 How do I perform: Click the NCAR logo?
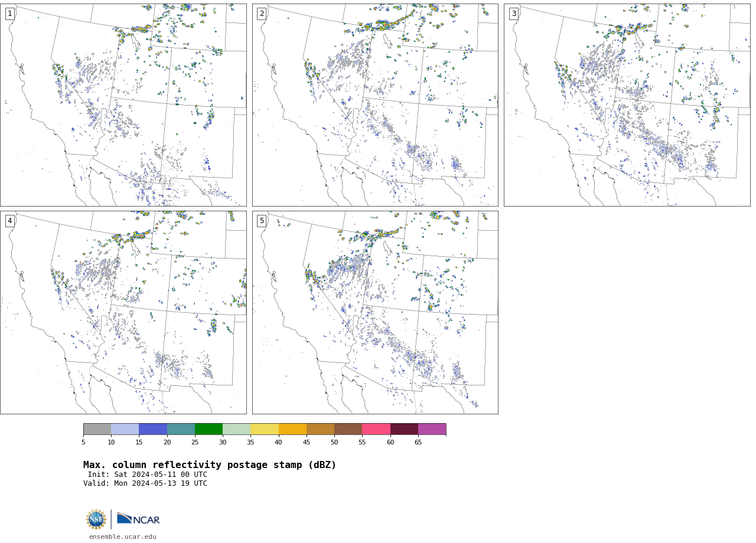click(138, 519)
